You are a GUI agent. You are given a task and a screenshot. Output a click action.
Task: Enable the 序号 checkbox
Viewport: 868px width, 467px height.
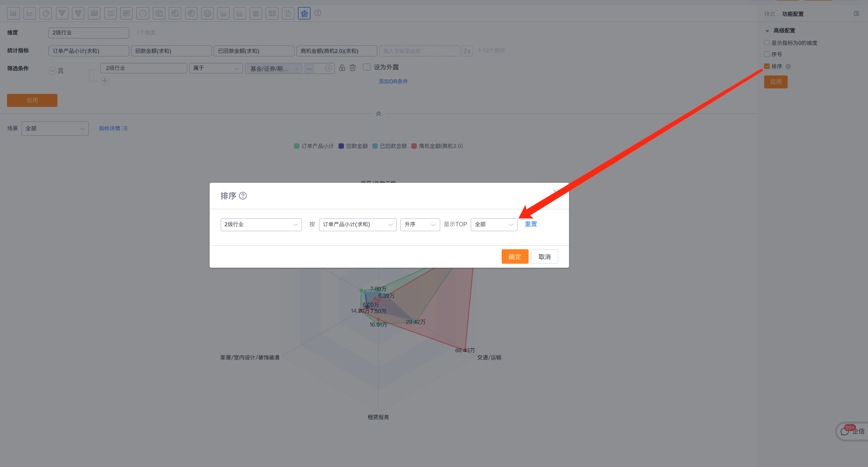pyautogui.click(x=767, y=54)
